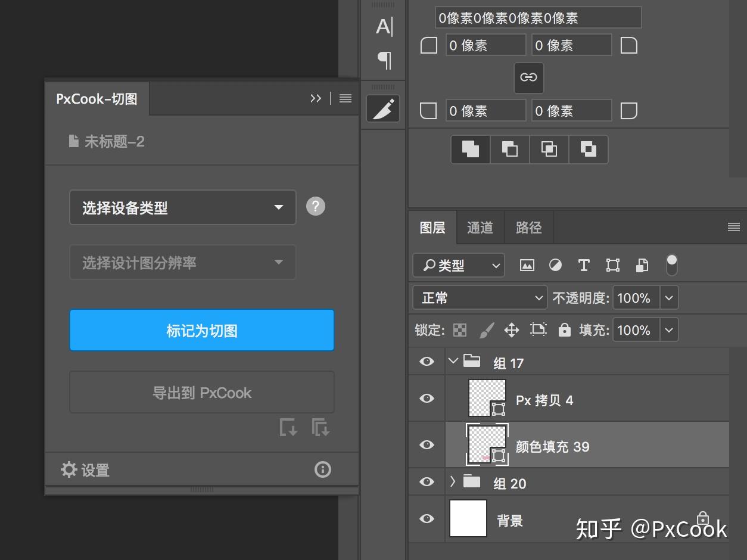Switch to the 通道 tab
This screenshot has width=747, height=560.
[480, 227]
